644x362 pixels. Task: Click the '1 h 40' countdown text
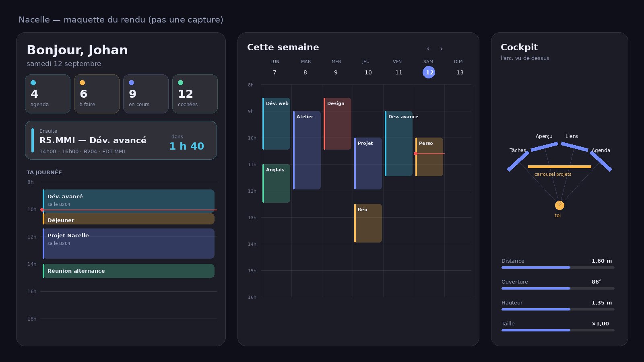coord(187,146)
